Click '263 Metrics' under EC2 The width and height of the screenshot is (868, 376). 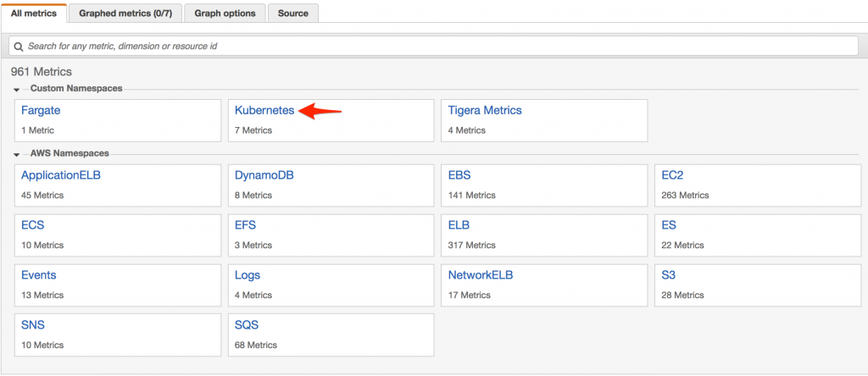point(685,195)
